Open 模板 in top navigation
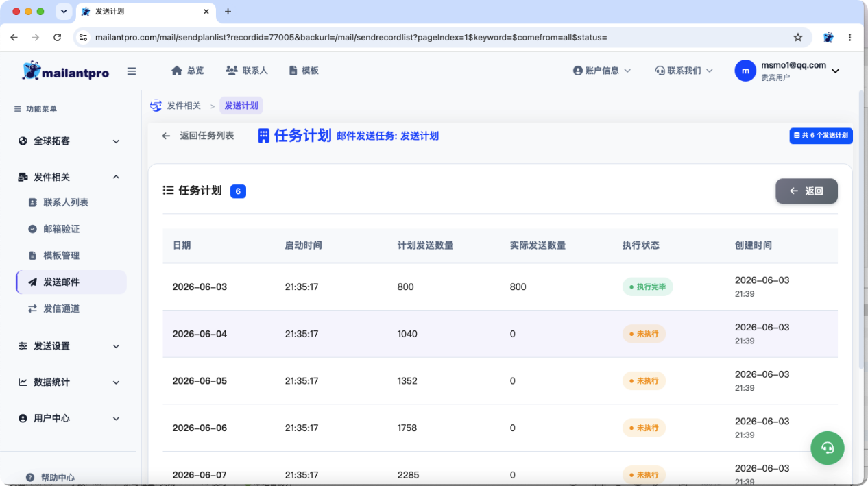The image size is (868, 486). tap(304, 71)
